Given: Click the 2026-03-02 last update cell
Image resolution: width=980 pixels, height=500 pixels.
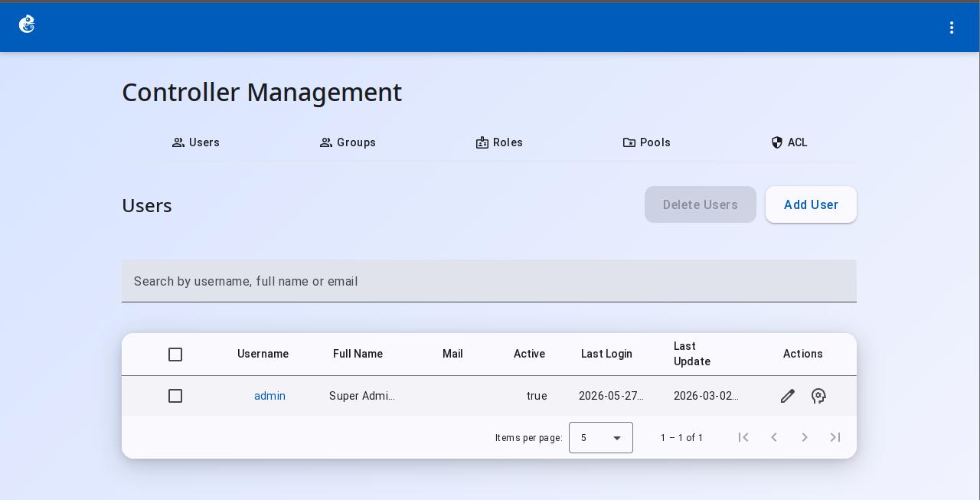Looking at the screenshot, I should coord(706,396).
